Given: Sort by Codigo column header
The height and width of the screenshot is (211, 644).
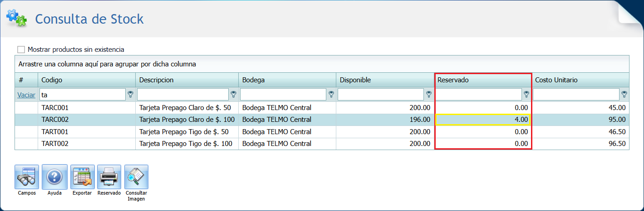Looking at the screenshot, I should coord(87,80).
